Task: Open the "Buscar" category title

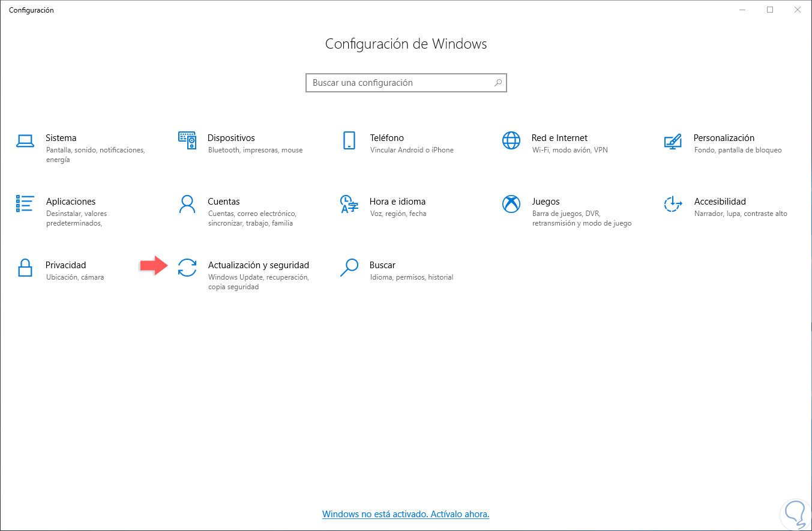Action: (383, 265)
